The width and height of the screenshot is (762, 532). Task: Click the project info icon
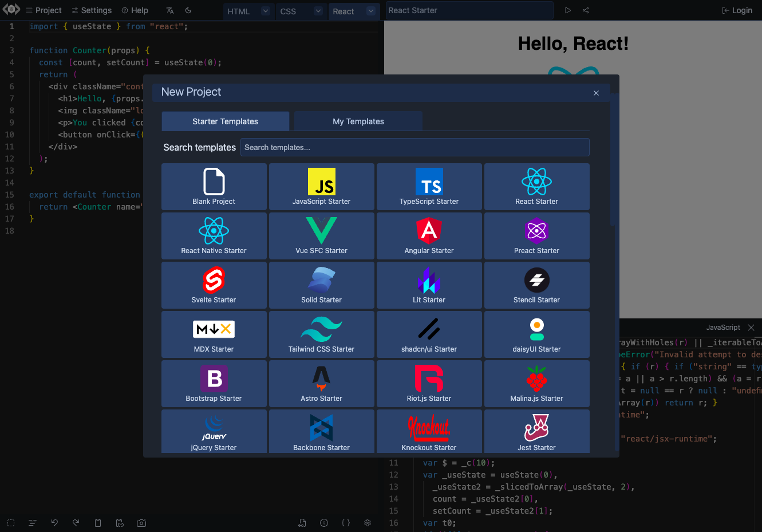pos(324,523)
